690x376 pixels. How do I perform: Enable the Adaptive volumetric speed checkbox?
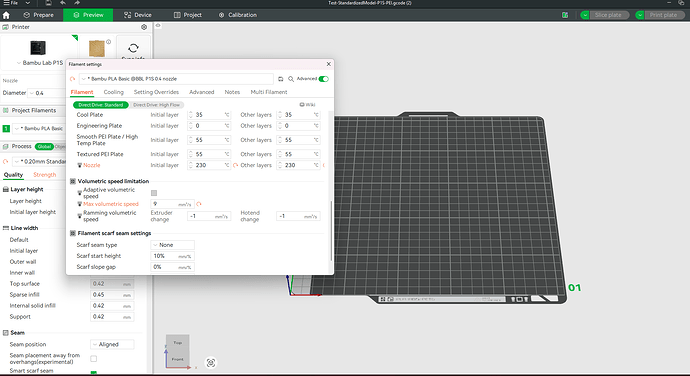click(x=154, y=193)
